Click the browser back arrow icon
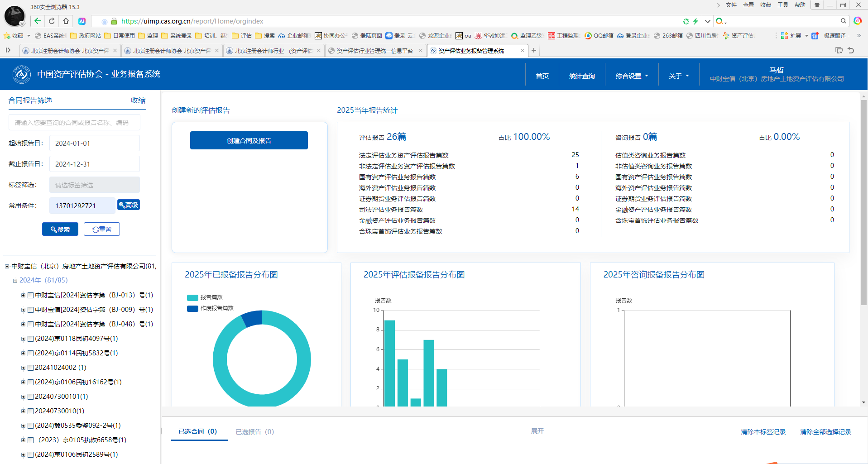 [x=38, y=21]
